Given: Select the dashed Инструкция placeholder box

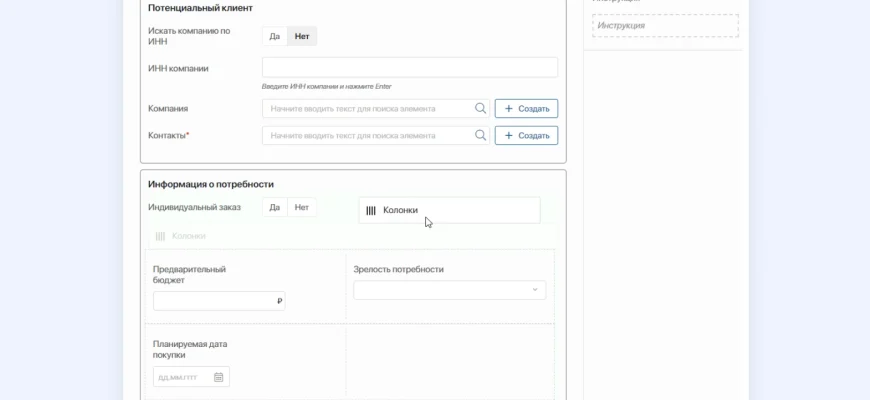Looking at the screenshot, I should point(665,25).
